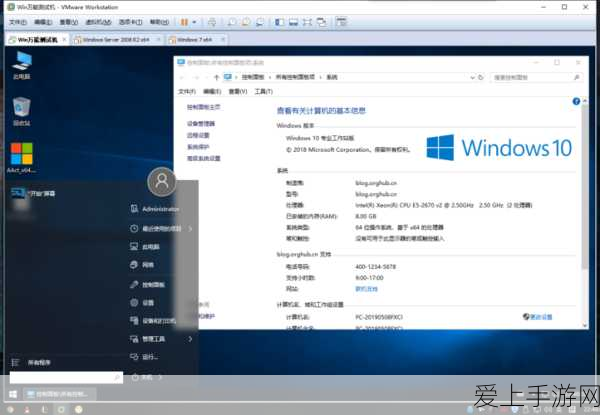Open 设备管理器 link
Image resolution: width=600 pixels, height=415 pixels.
click(x=201, y=124)
